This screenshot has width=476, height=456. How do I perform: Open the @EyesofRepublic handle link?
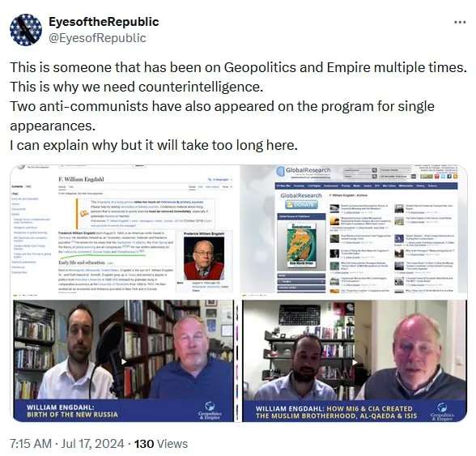pyautogui.click(x=97, y=38)
